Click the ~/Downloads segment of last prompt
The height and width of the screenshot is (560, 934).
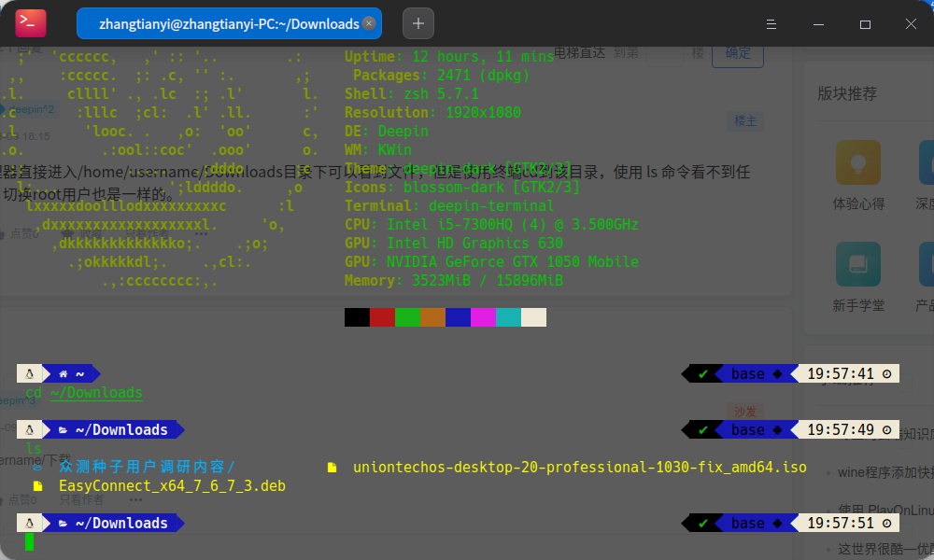pos(121,523)
